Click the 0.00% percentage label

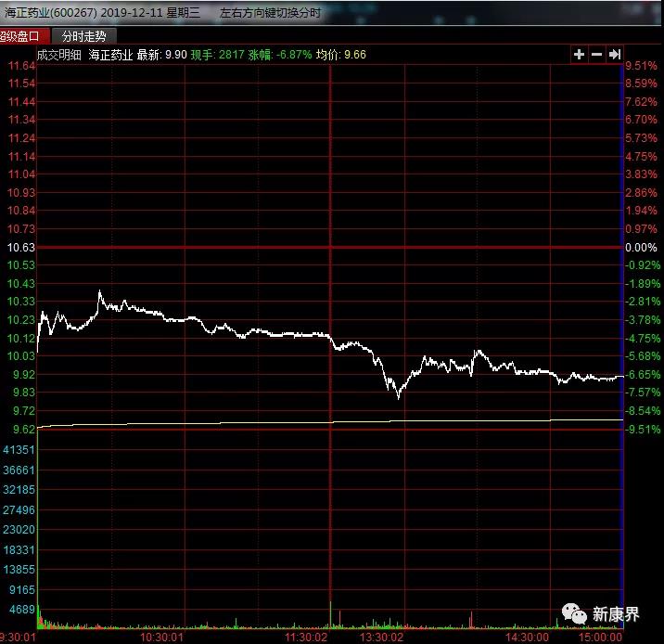641,248
